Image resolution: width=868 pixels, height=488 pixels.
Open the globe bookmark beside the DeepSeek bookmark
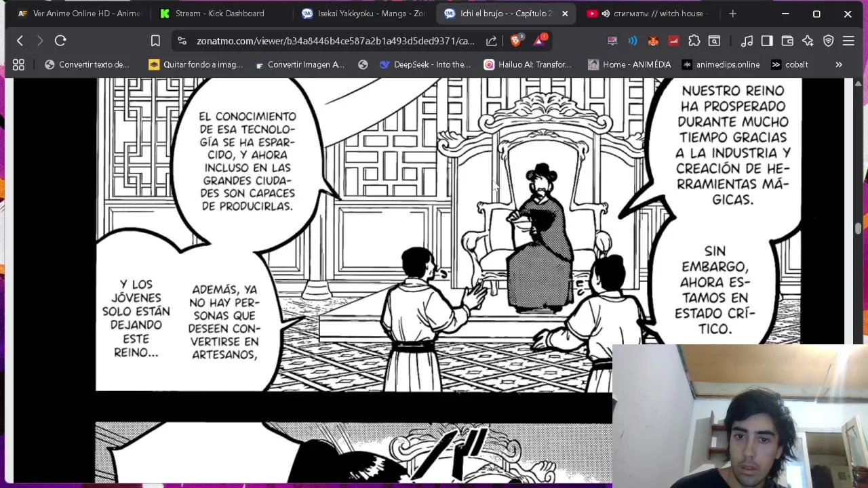tap(363, 64)
